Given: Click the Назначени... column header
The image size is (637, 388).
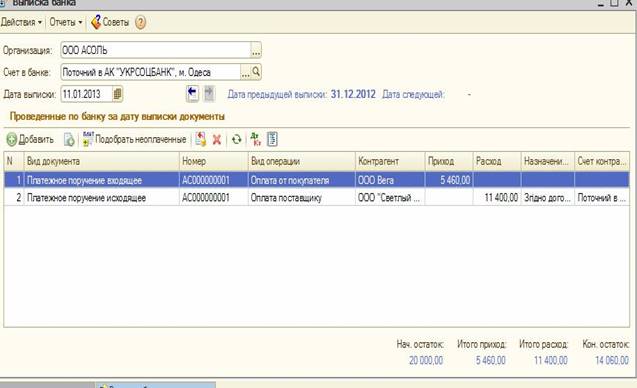Looking at the screenshot, I should coord(548,161).
